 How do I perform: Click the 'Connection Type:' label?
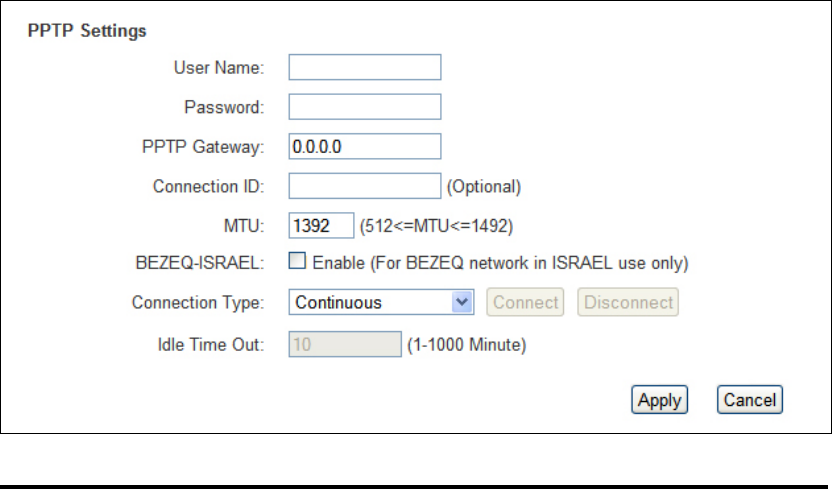[x=197, y=302]
